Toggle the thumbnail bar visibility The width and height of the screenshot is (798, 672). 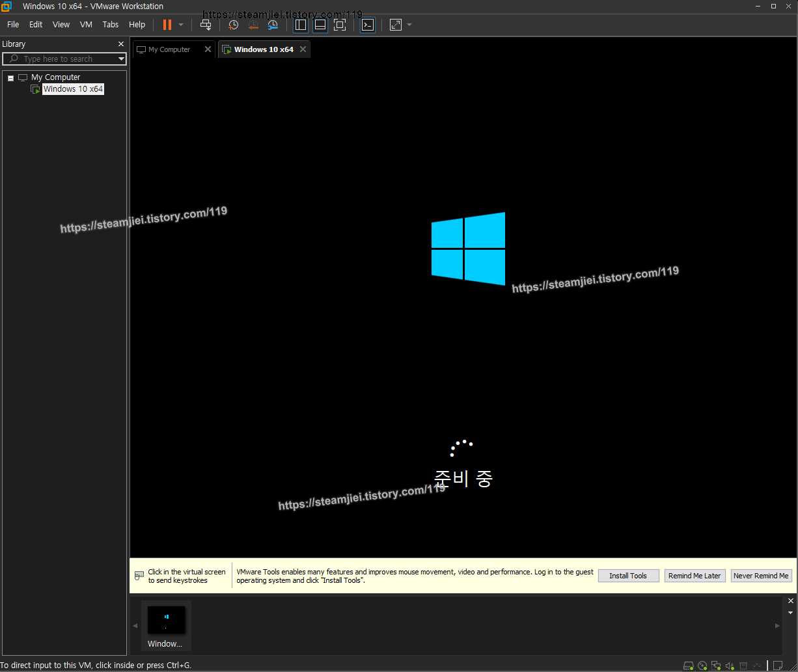tap(320, 25)
